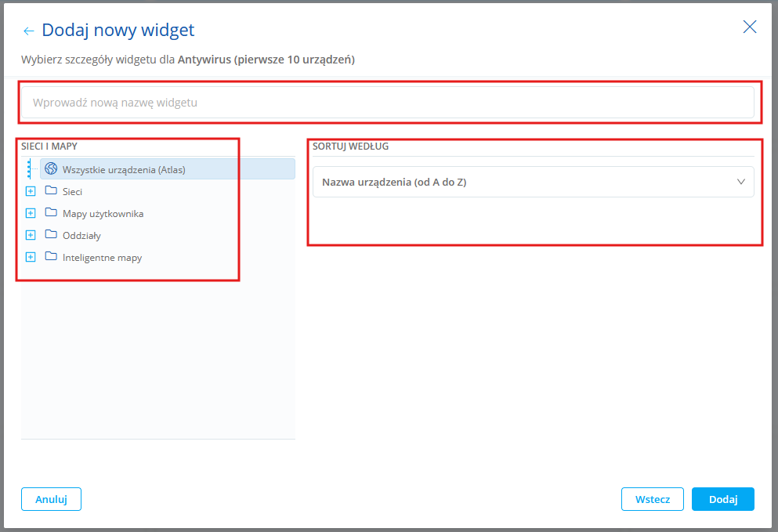The height and width of the screenshot is (532, 778).
Task: Go back with the Wstecz button
Action: coord(652,499)
